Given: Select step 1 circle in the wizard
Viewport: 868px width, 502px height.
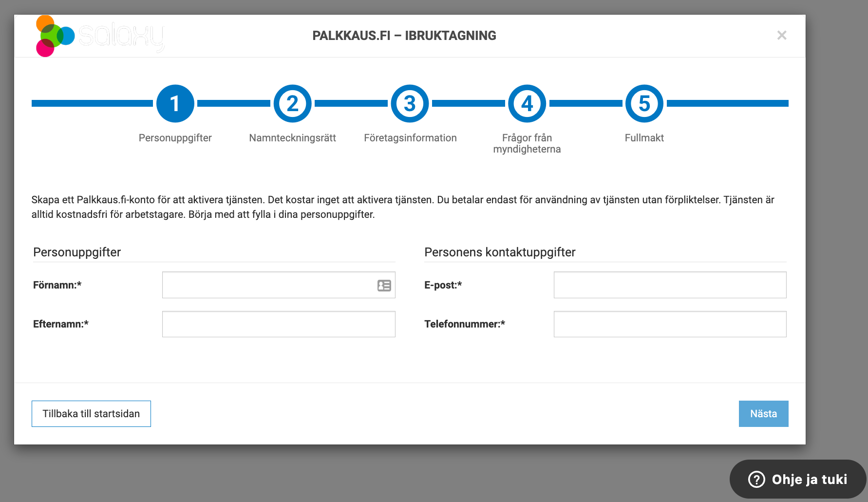Looking at the screenshot, I should click(175, 103).
